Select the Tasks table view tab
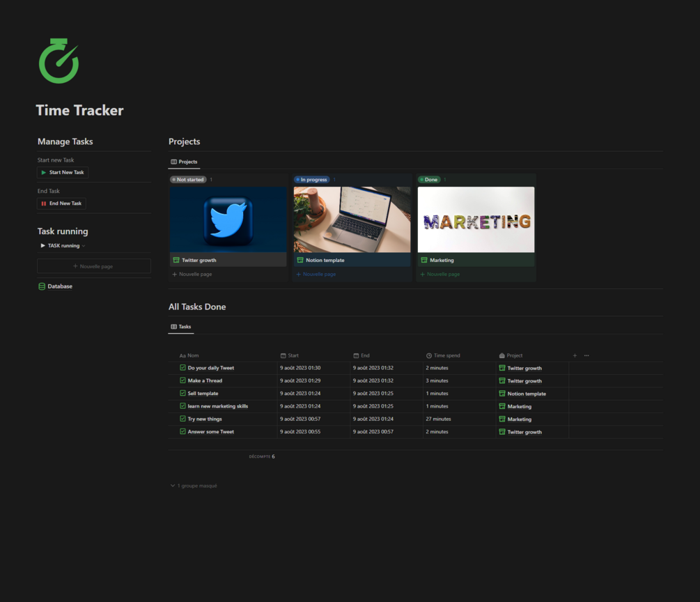Screen dimensions: 700x602 181,327
